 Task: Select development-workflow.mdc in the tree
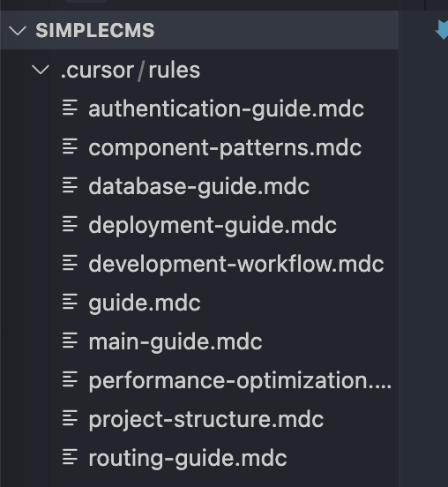click(236, 265)
